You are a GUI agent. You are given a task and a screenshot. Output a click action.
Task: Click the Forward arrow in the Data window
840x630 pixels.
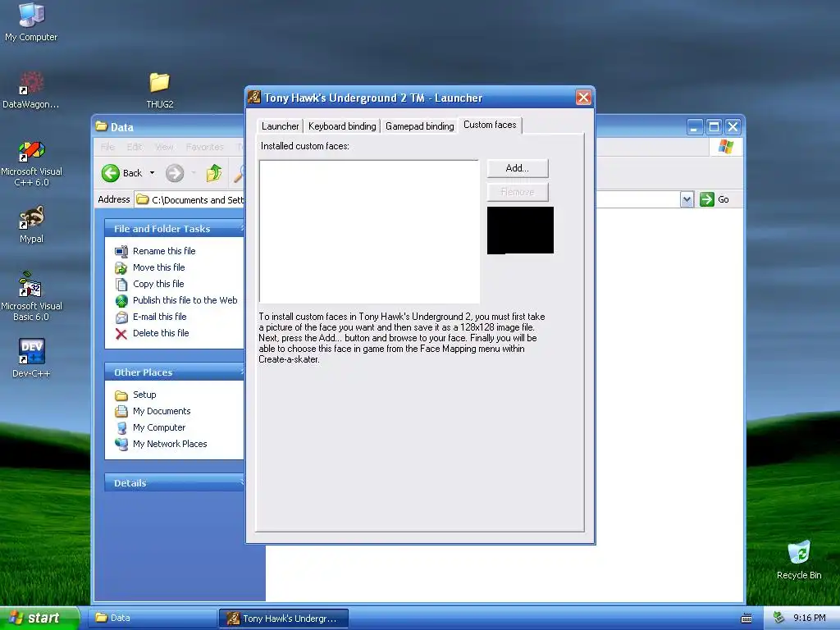click(175, 173)
